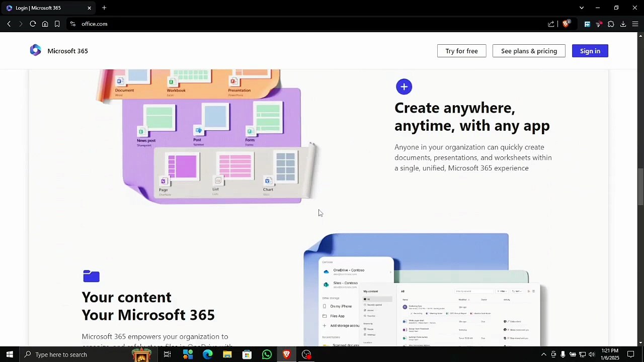Click the page vertical scrollbar thumb
The image size is (644, 362).
point(640,187)
